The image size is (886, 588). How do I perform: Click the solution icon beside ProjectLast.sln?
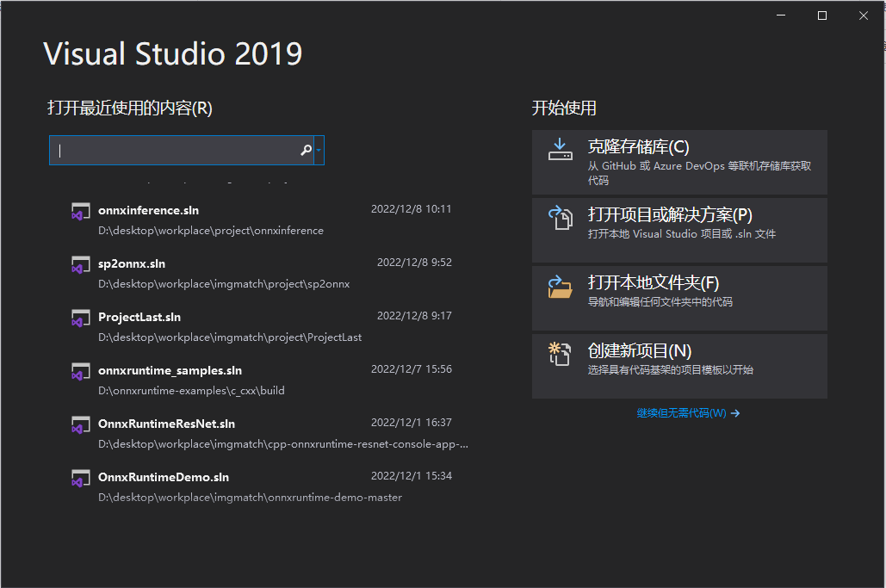tap(80, 319)
